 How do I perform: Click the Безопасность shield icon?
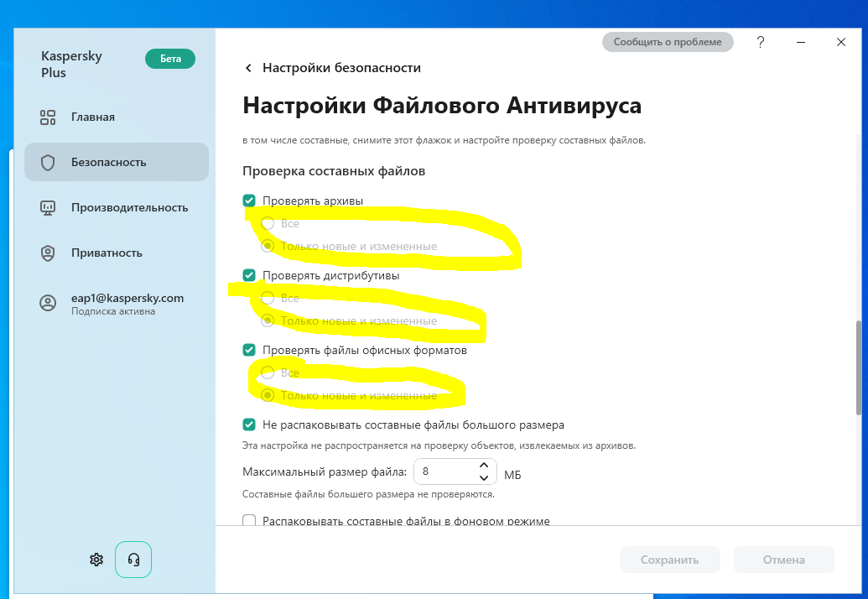(x=48, y=163)
